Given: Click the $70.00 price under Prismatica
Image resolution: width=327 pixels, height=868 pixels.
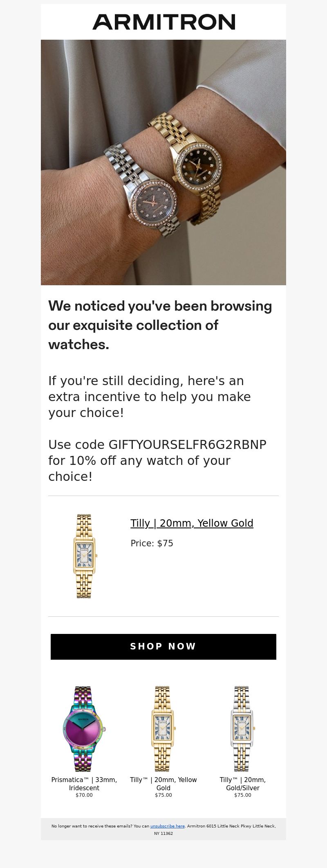Looking at the screenshot, I should pyautogui.click(x=84, y=795).
